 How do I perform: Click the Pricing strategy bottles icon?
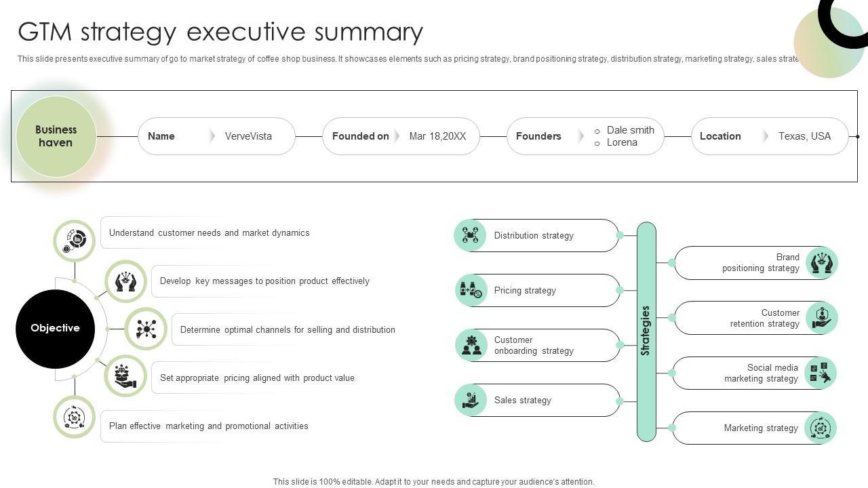[471, 290]
